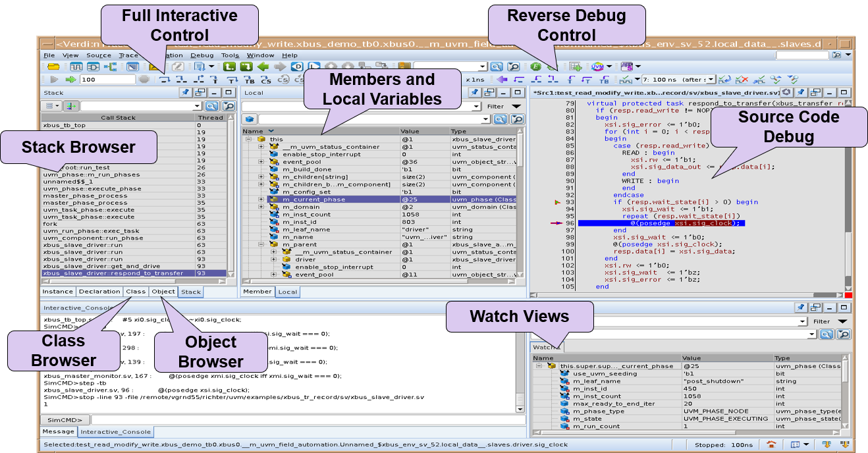The image size is (868, 453).
Task: Switch to the Declaration tab
Action: coord(99,291)
